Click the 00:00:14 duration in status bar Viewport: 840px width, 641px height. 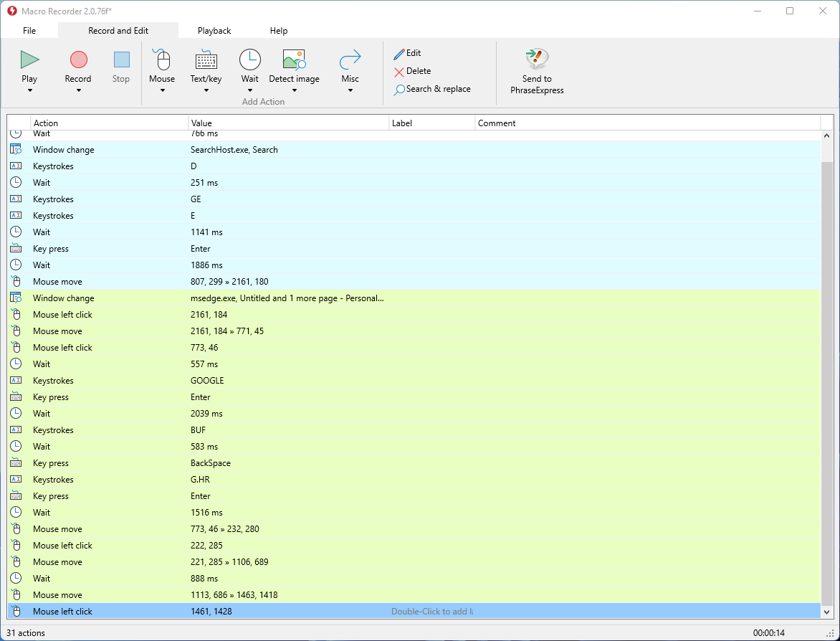pyautogui.click(x=769, y=633)
